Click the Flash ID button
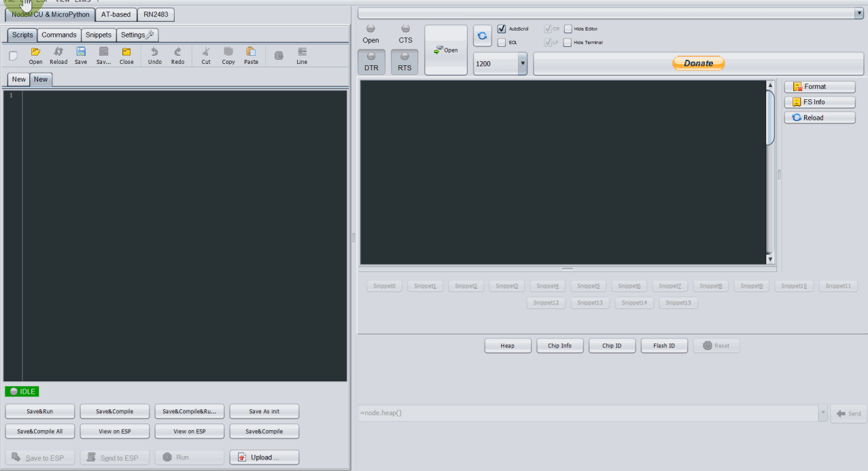Image resolution: width=868 pixels, height=471 pixels. 664,346
